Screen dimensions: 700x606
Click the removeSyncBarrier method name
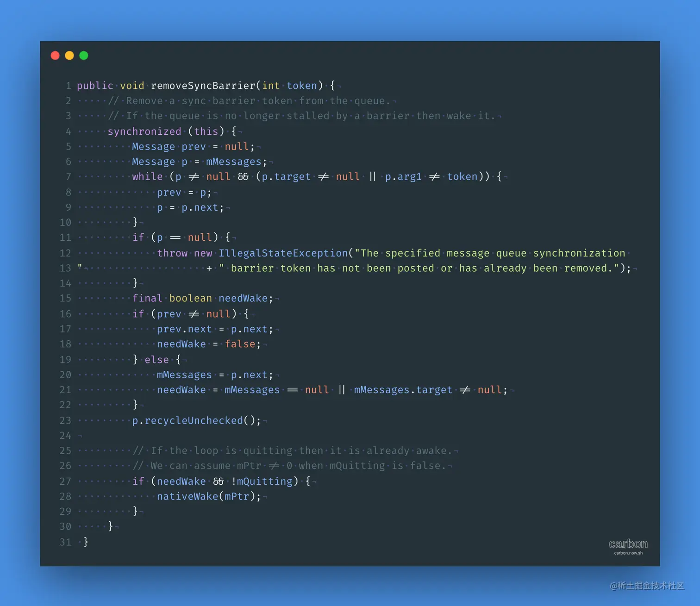203,86
